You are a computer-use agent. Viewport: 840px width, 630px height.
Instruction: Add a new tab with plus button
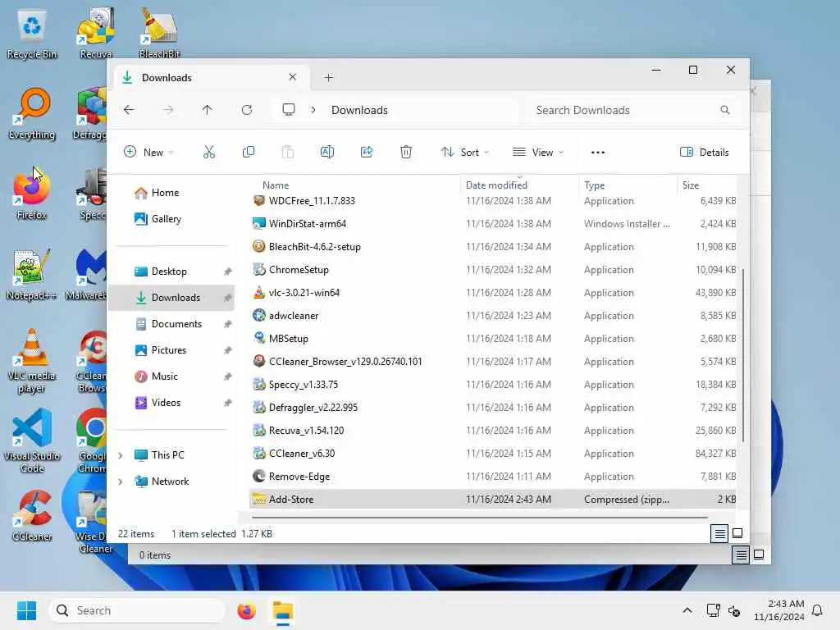pos(328,78)
